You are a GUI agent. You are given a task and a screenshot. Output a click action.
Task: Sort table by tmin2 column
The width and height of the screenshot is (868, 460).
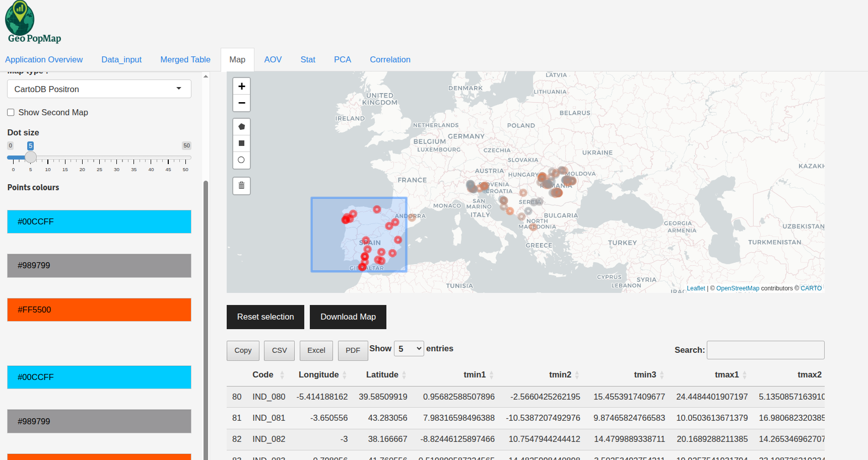[560, 374]
